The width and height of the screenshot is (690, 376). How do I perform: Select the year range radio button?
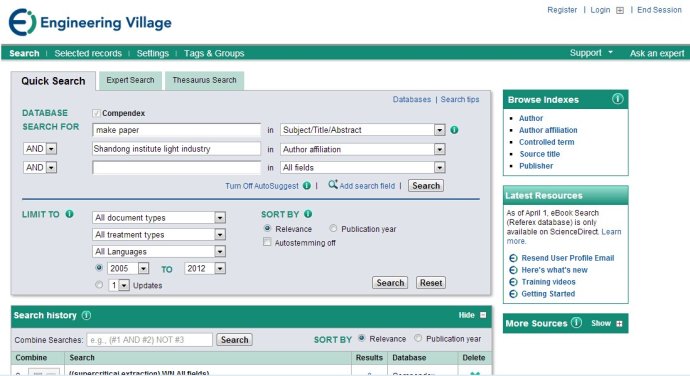(99, 268)
